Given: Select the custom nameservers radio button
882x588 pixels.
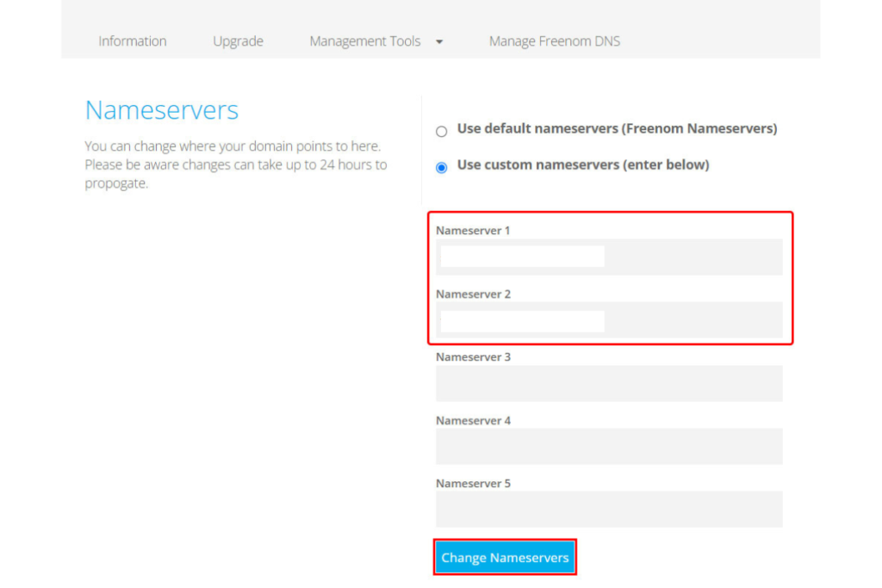Looking at the screenshot, I should tap(442, 168).
